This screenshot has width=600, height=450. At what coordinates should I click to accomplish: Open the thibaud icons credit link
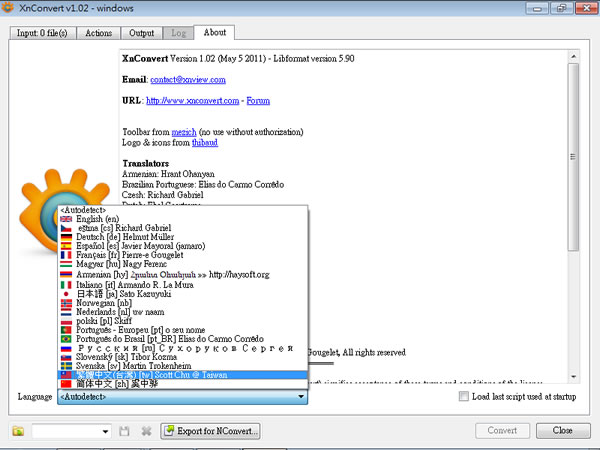[x=205, y=143]
